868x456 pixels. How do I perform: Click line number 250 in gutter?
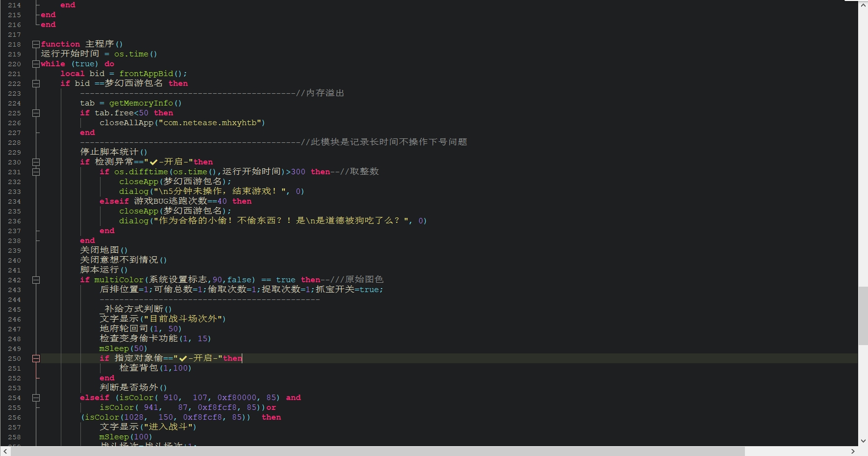(x=14, y=358)
